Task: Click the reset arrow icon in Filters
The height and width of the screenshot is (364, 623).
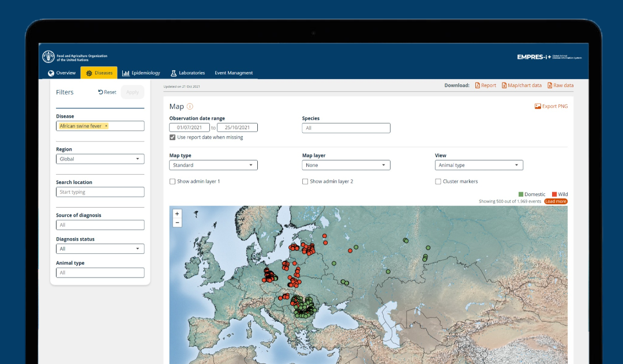Action: point(100,92)
